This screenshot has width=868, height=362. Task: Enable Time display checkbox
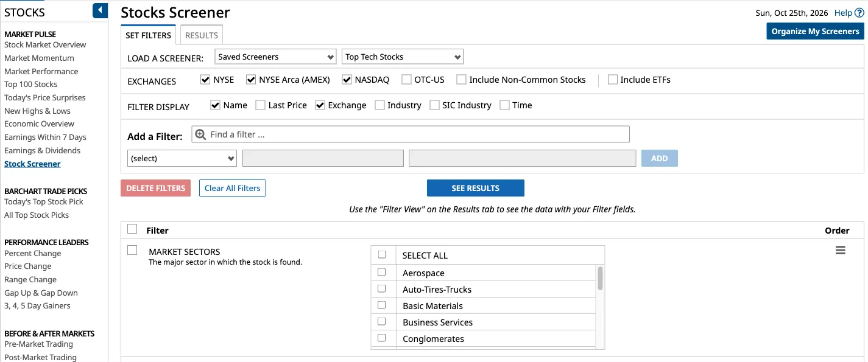(504, 105)
